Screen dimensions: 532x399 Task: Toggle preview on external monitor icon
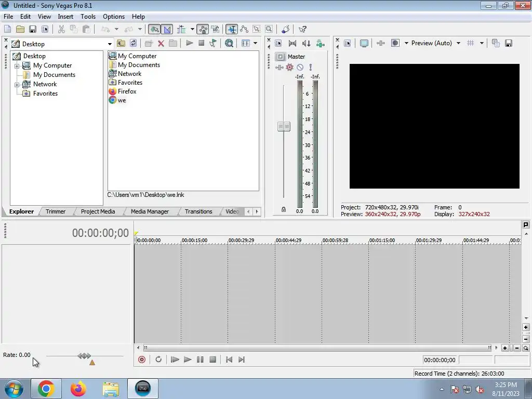[x=364, y=43]
